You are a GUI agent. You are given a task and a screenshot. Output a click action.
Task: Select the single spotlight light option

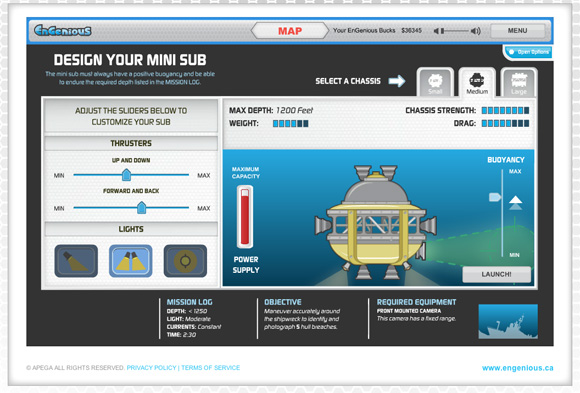point(76,261)
